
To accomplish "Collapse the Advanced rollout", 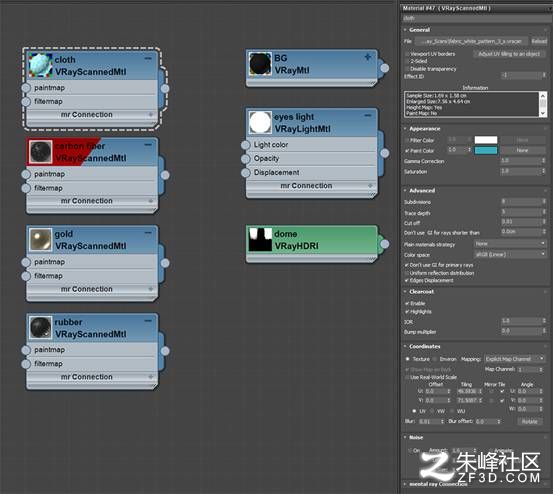I will pos(405,190).
